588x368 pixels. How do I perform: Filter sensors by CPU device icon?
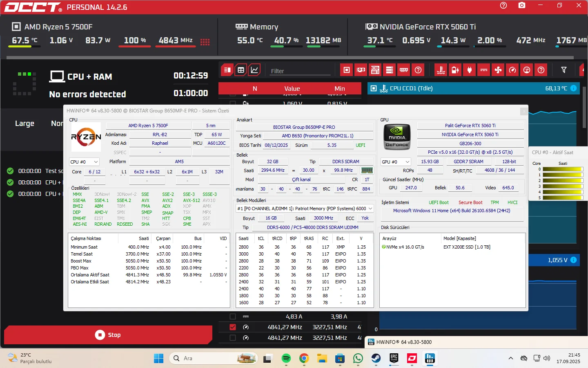347,70
